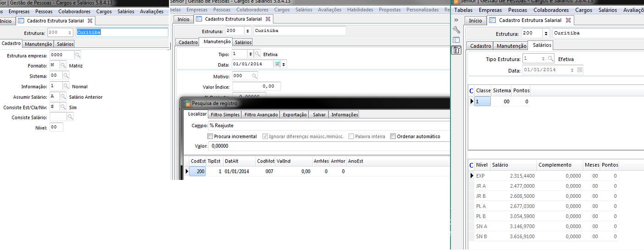
Task: Open lookup magnifier beside Formato field
Action: 63,66
